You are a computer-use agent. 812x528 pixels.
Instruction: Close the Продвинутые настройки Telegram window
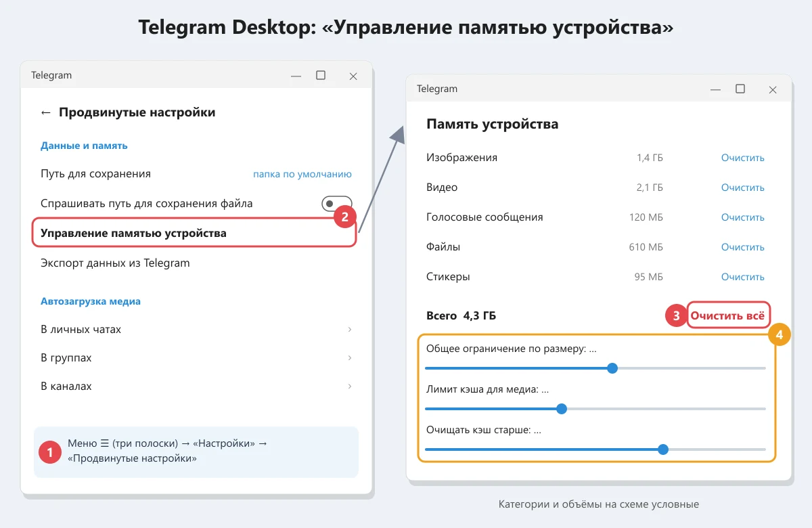353,76
